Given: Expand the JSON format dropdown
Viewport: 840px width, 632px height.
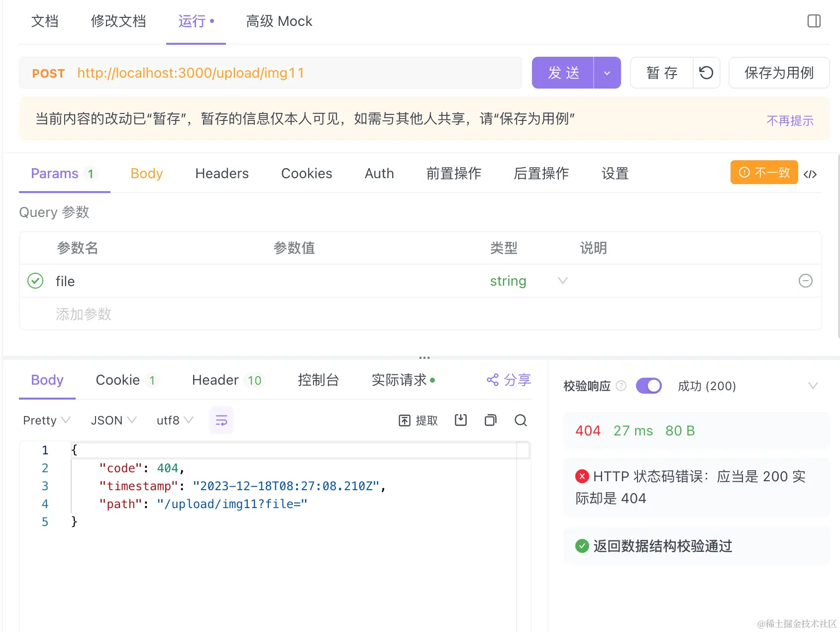Looking at the screenshot, I should 113,421.
